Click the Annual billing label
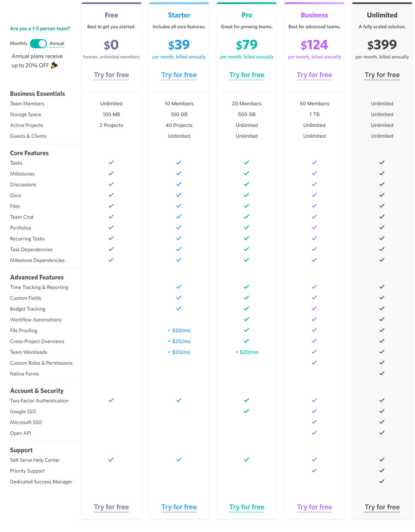The height and width of the screenshot is (532, 415). pos(57,43)
